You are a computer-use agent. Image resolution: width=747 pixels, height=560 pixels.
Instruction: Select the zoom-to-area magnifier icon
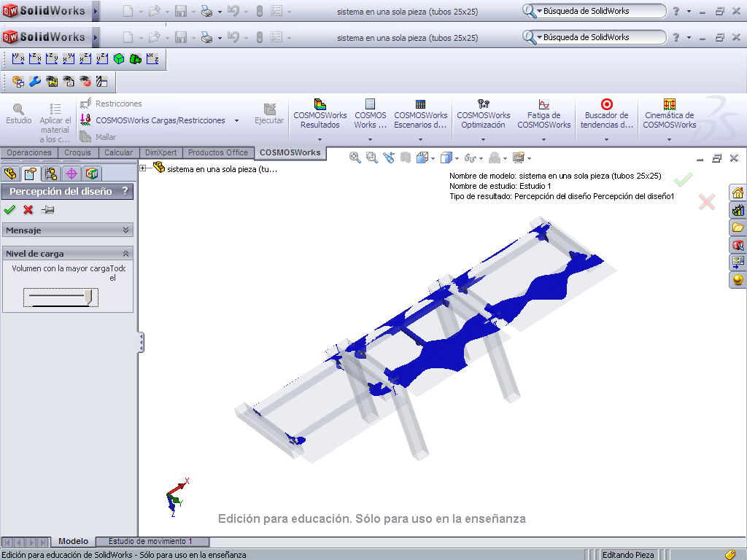click(371, 157)
